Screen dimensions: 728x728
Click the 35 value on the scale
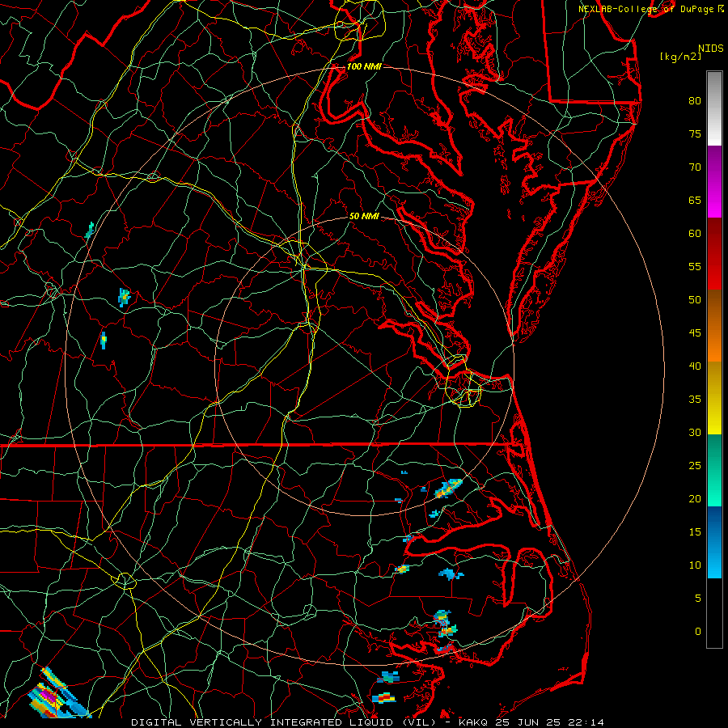[695, 400]
